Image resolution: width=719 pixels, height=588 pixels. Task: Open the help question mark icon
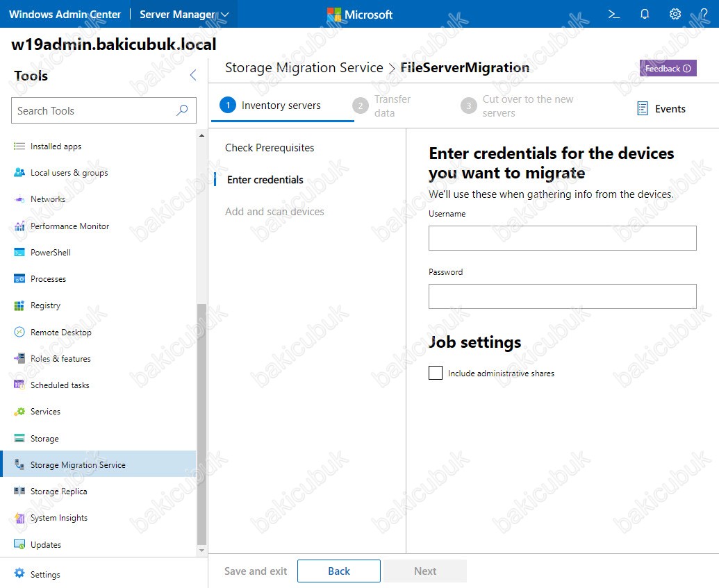(704, 14)
